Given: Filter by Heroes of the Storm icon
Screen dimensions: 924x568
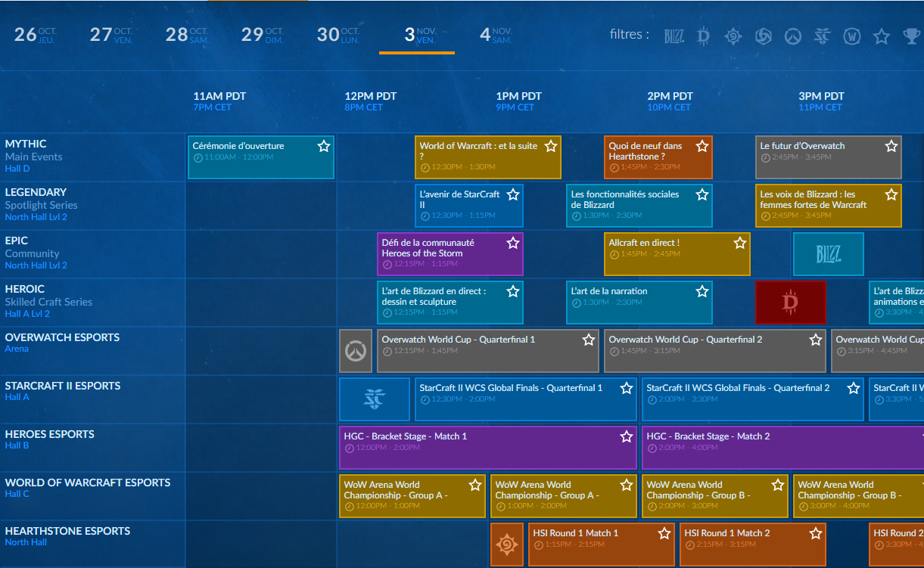Looking at the screenshot, I should [764, 36].
